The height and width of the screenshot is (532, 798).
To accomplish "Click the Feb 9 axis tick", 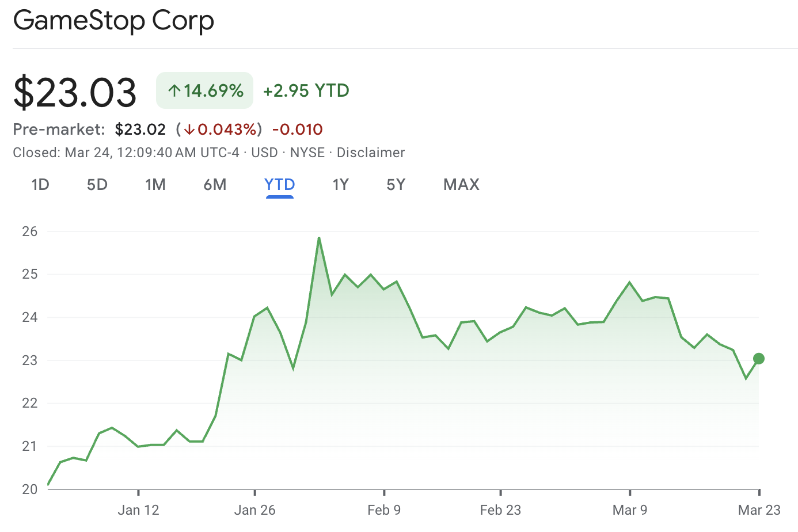I will (x=384, y=492).
